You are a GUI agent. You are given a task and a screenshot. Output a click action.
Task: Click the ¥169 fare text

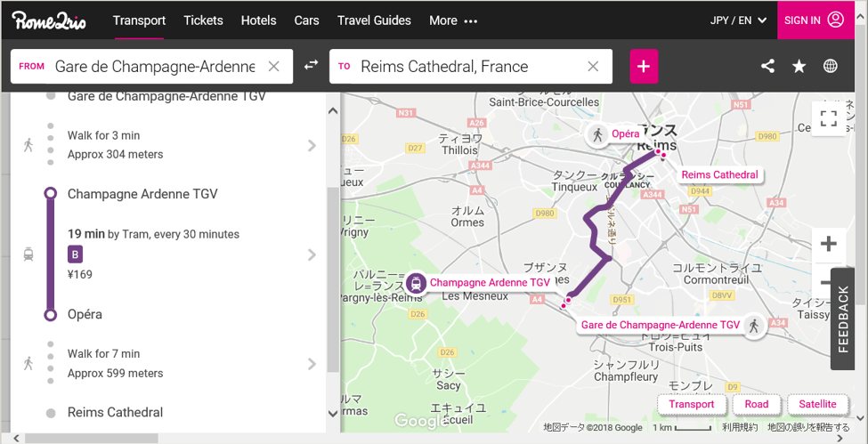(80, 275)
